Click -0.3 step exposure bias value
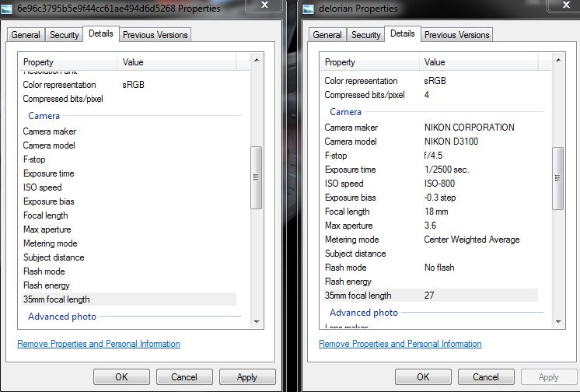 440,198
